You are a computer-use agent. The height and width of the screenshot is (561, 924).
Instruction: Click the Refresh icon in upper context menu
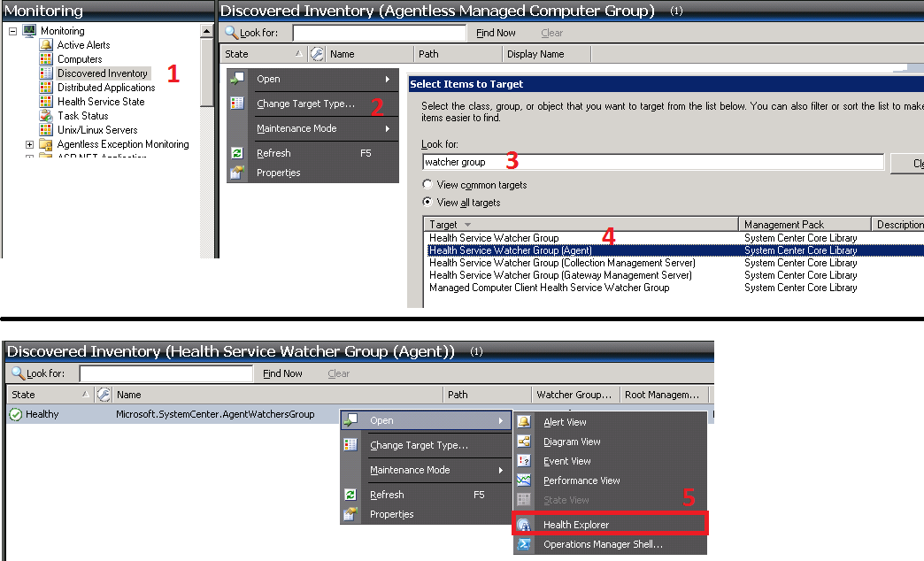point(237,153)
